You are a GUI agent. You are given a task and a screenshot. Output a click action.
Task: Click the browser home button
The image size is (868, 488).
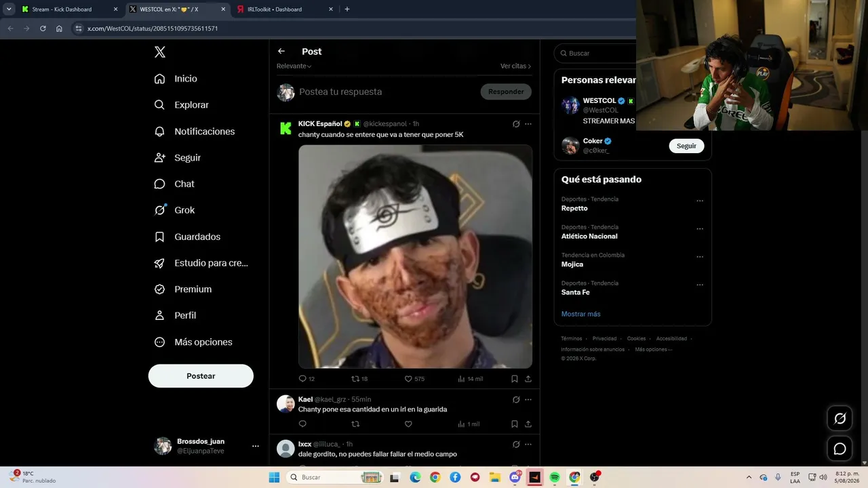(x=59, y=28)
